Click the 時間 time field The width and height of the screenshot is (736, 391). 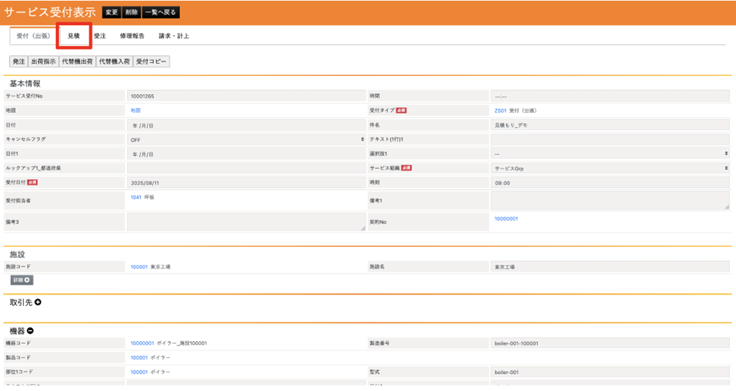click(610, 96)
